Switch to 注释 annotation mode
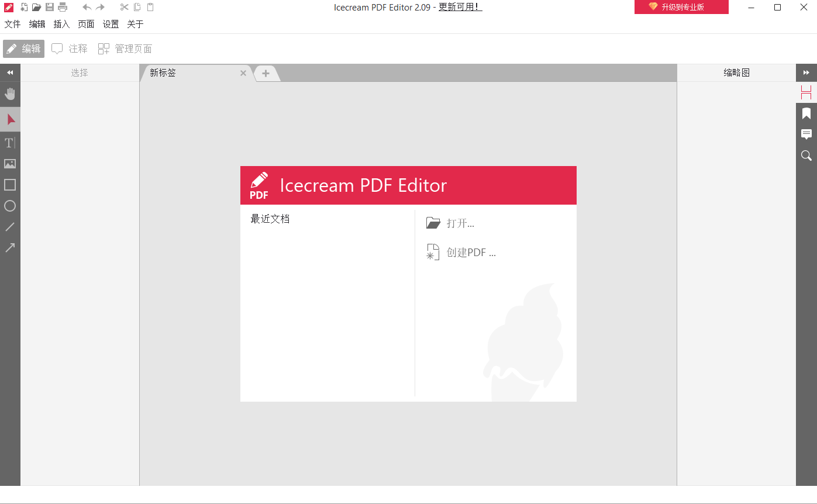Image resolution: width=817 pixels, height=504 pixels. (70, 49)
